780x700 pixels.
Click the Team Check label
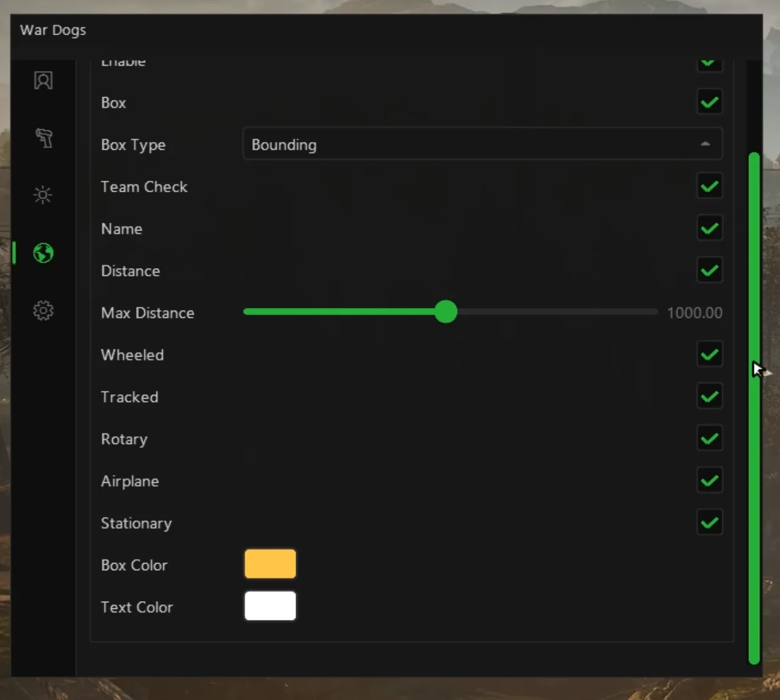coord(144,187)
